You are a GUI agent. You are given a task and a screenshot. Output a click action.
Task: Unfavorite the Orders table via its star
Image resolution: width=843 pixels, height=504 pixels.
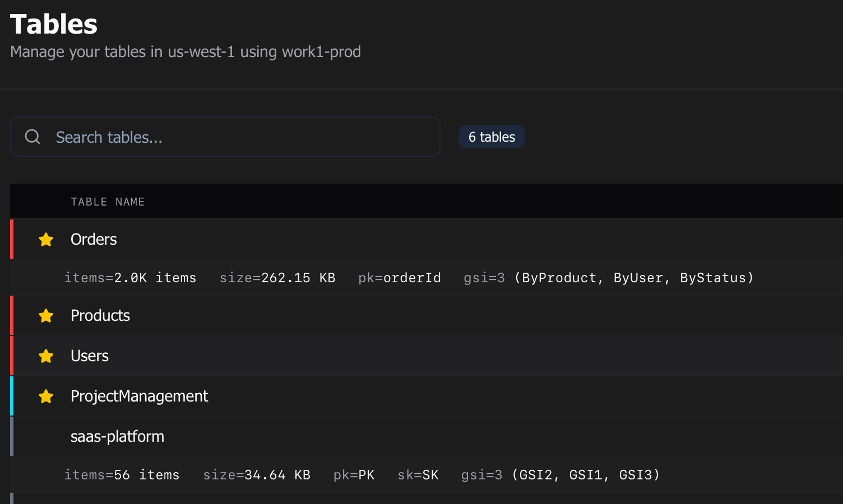tap(46, 240)
